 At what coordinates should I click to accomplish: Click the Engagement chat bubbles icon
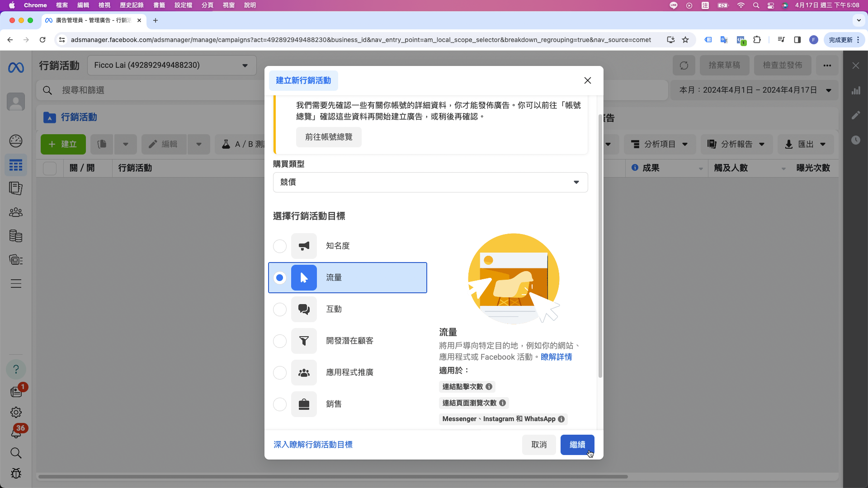coord(304,309)
